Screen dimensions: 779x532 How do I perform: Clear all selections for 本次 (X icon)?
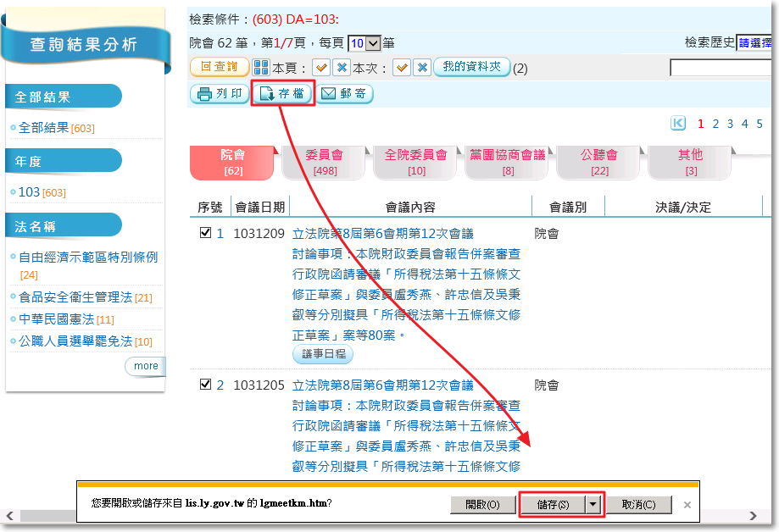point(421,68)
